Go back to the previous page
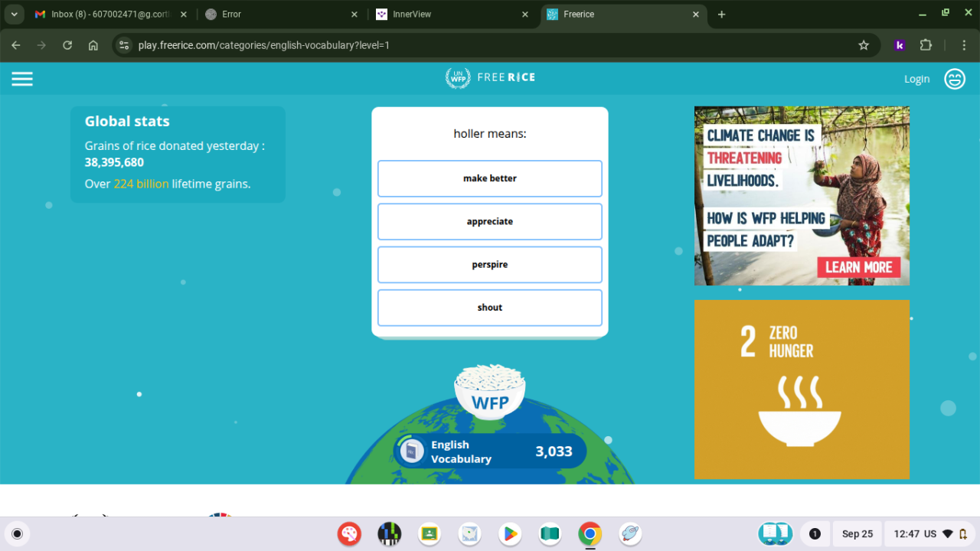Image resolution: width=980 pixels, height=551 pixels. click(16, 45)
